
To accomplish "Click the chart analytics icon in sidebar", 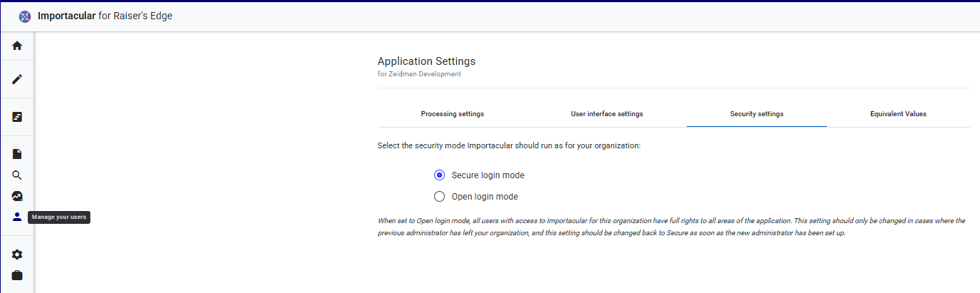I will [x=17, y=196].
